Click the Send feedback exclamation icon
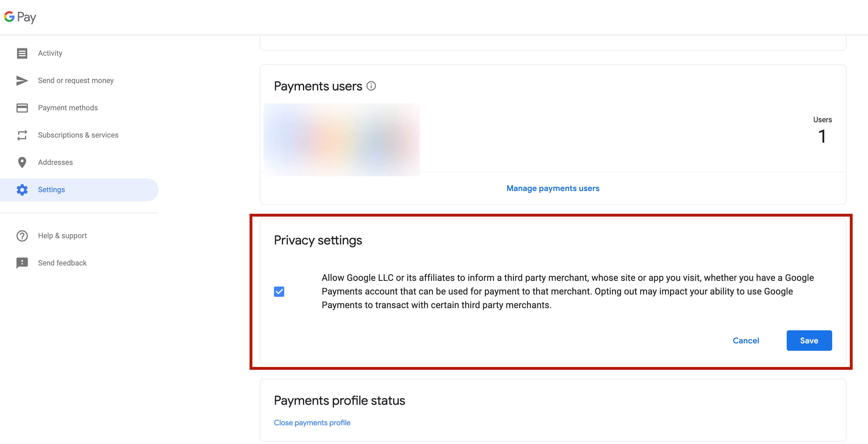 tap(22, 263)
